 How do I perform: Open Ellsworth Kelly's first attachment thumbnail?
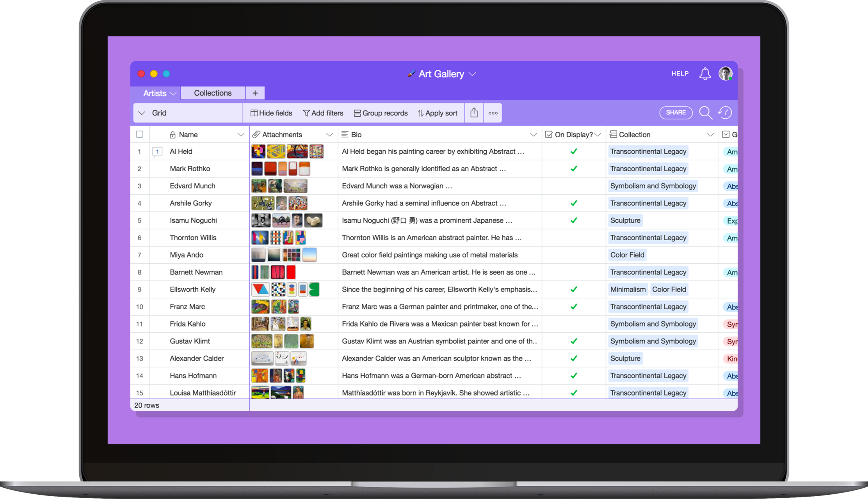coord(260,289)
